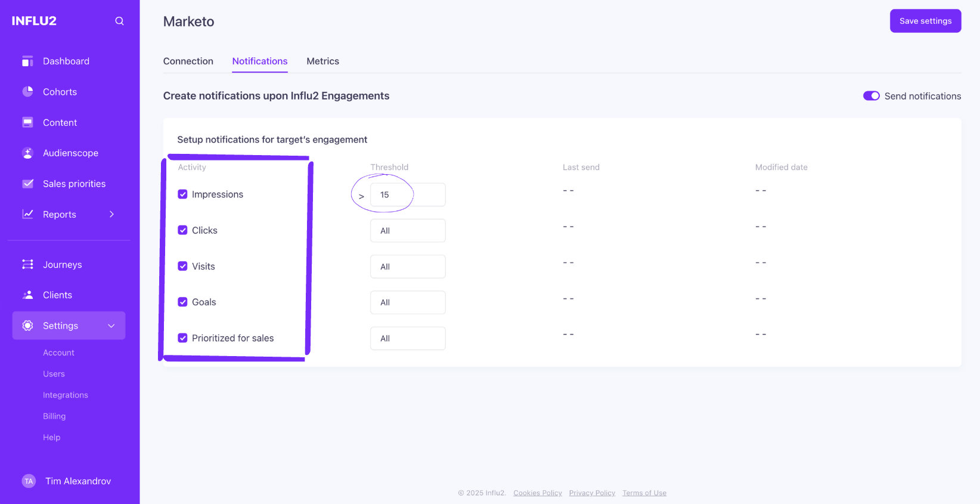Open the Dashboard menu item
This screenshot has height=504, width=980.
(x=66, y=61)
